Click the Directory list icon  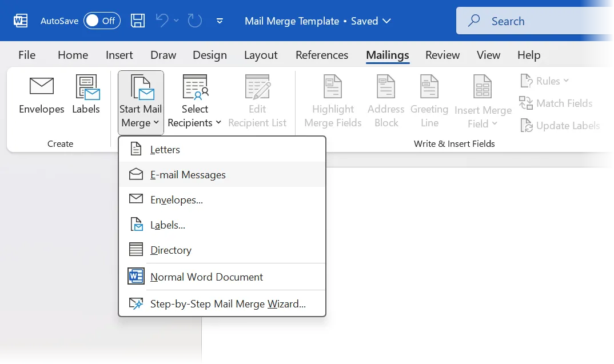pyautogui.click(x=136, y=249)
